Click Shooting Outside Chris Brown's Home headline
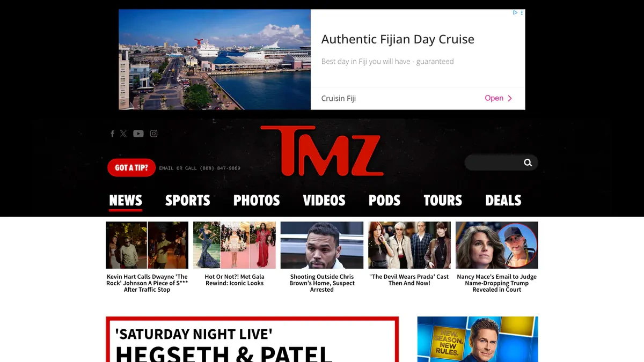The width and height of the screenshot is (644, 362). coord(322,283)
